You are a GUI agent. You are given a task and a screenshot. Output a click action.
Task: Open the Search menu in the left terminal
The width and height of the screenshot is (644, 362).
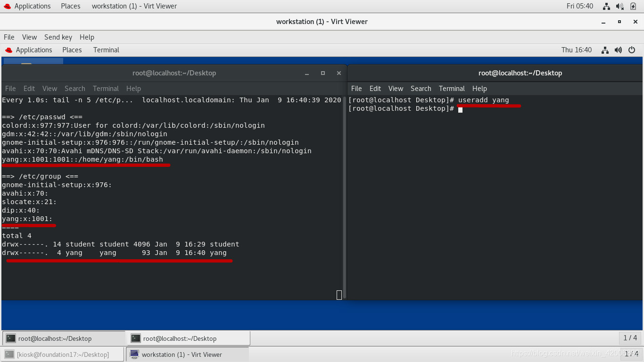75,89
